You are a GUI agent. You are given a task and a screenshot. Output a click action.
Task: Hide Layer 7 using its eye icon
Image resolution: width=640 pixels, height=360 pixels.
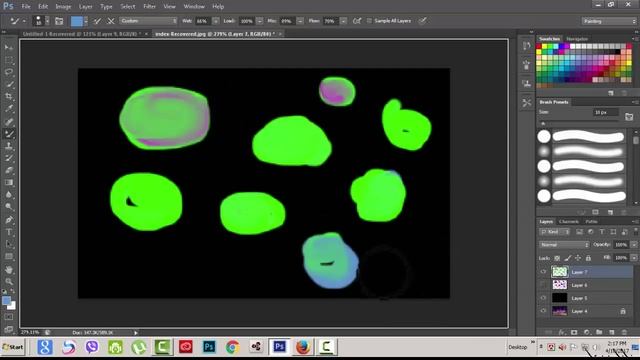pyautogui.click(x=543, y=272)
